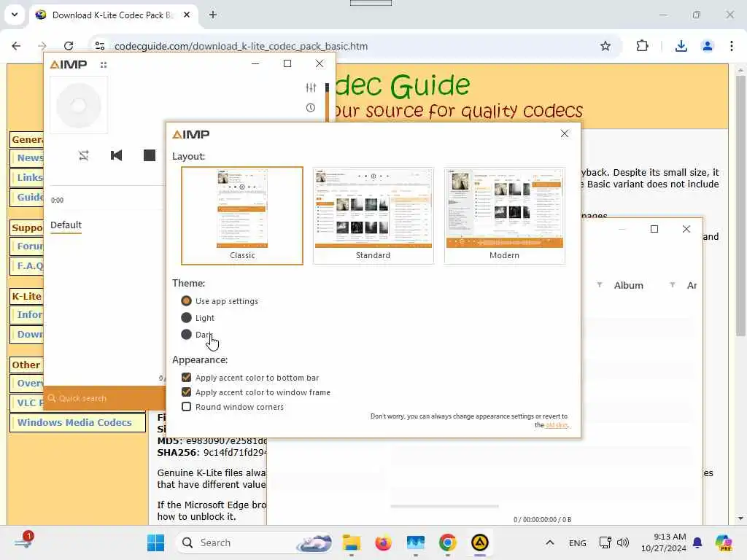
Task: Open a new Chrome tab
Action: [213, 15]
